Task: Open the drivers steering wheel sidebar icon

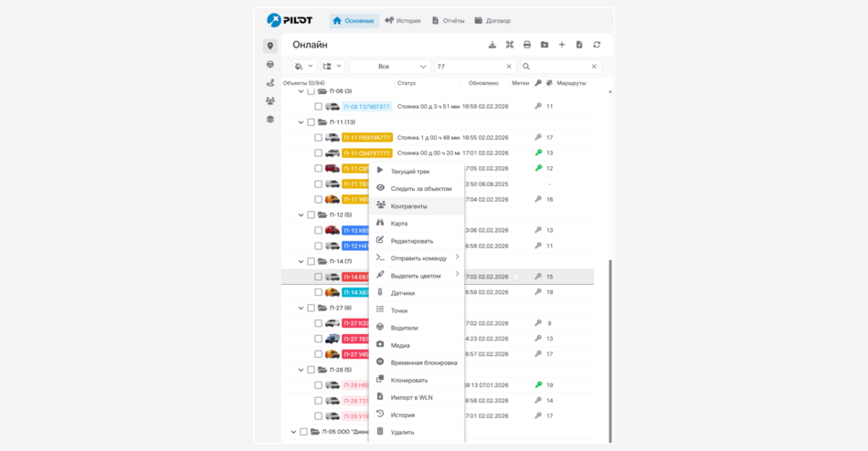Action: click(270, 65)
